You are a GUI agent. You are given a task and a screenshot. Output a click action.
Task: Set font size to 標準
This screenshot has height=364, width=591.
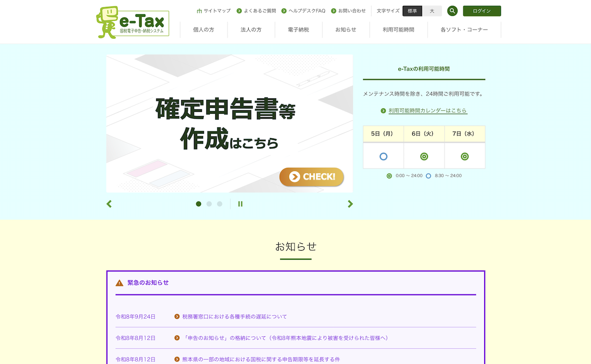pos(412,11)
